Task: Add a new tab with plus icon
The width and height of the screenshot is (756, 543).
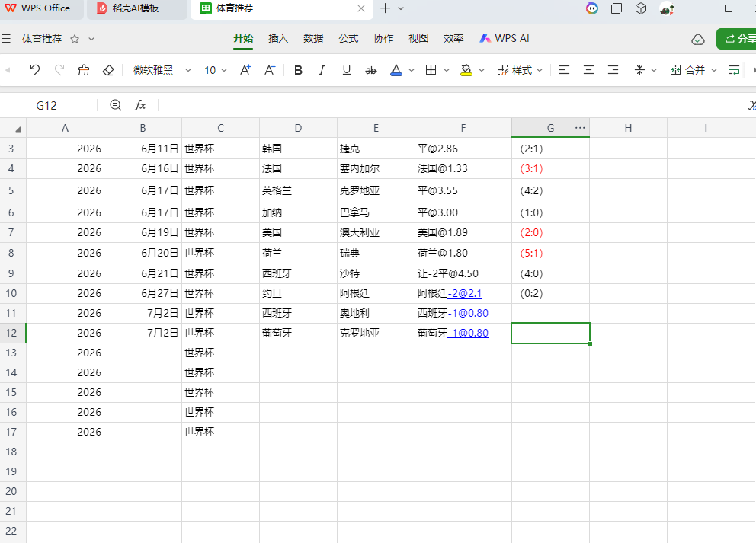Action: 385,8
